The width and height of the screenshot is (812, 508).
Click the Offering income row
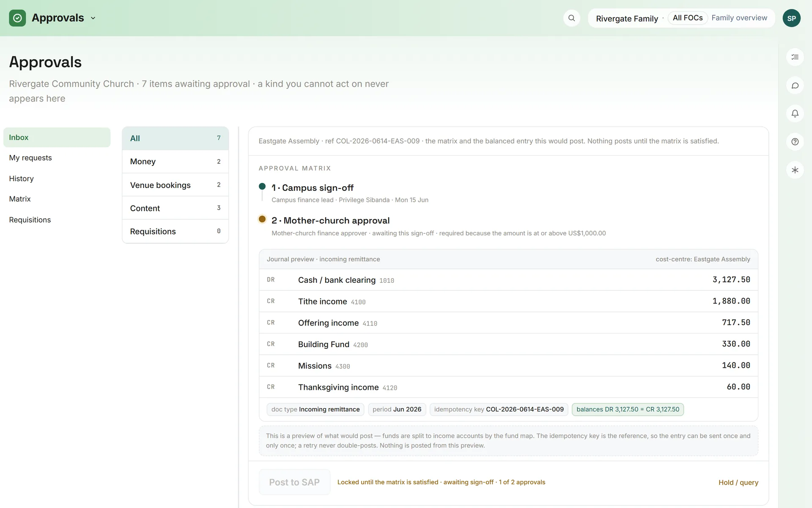click(x=508, y=323)
